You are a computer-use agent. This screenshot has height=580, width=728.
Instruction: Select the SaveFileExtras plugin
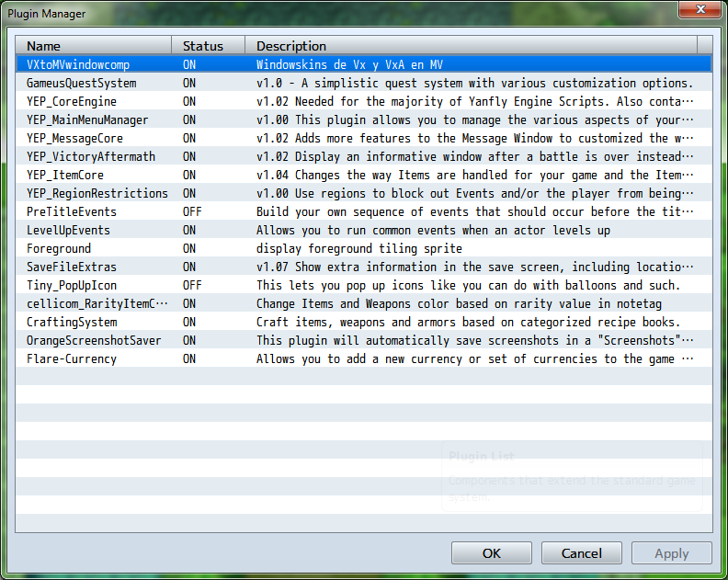pyautogui.click(x=363, y=267)
